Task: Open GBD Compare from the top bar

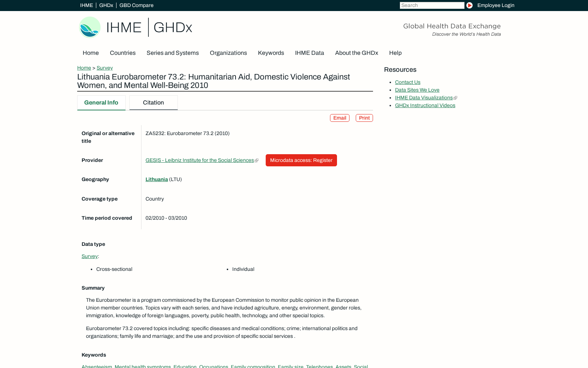Action: click(136, 5)
